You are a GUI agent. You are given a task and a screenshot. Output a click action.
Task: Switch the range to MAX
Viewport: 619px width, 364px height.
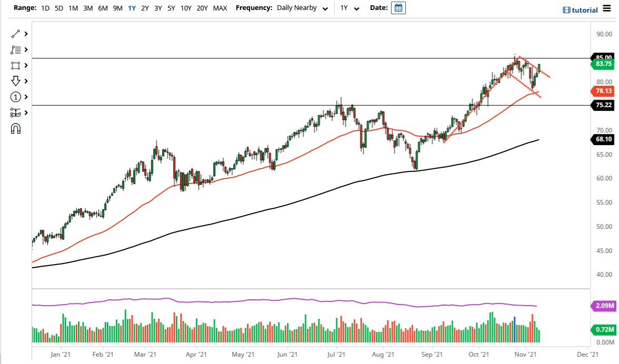(x=220, y=8)
